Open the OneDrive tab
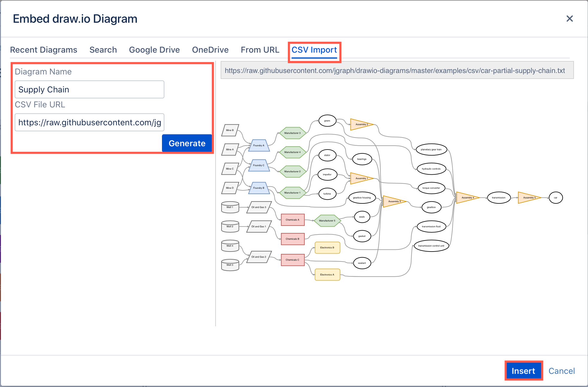Image resolution: width=588 pixels, height=387 pixels. coord(210,50)
